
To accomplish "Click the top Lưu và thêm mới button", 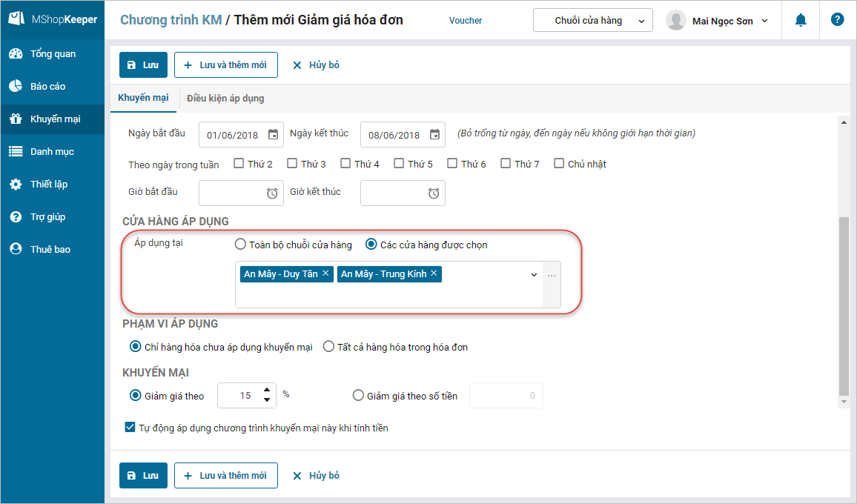I will coord(226,65).
